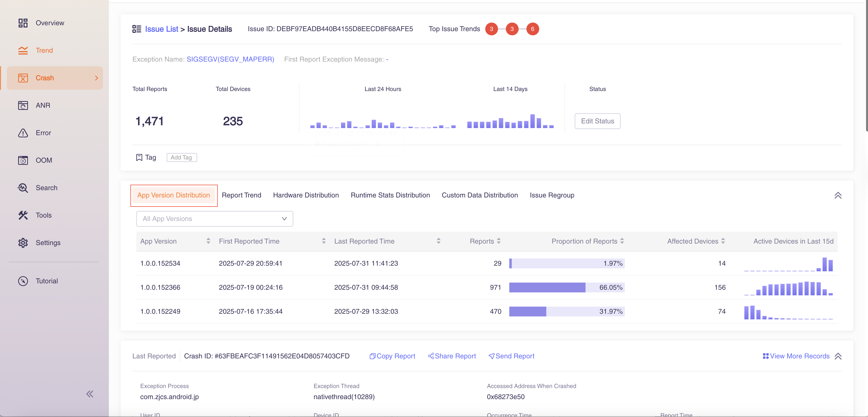Collapse the distribution panel double-chevron

point(838,195)
